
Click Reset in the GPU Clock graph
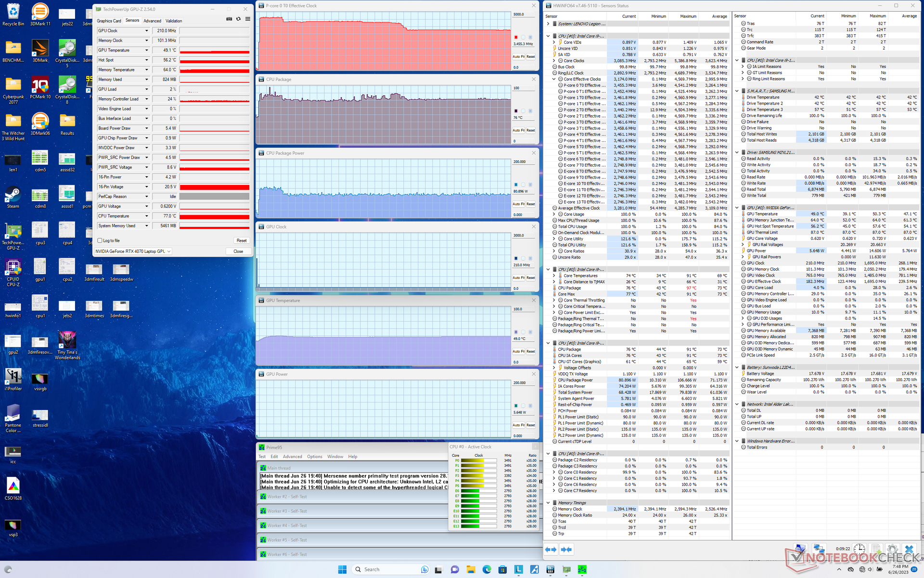(x=530, y=278)
